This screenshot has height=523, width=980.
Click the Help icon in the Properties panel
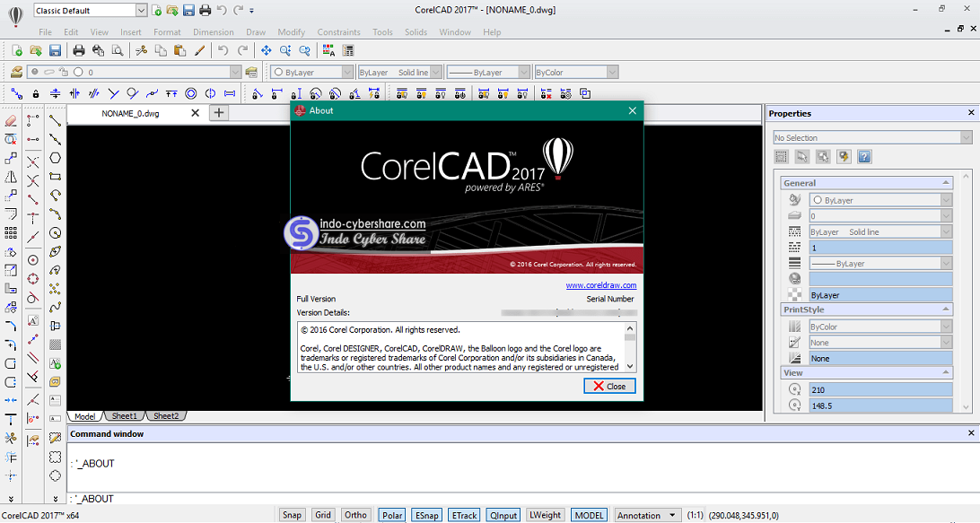(x=864, y=156)
